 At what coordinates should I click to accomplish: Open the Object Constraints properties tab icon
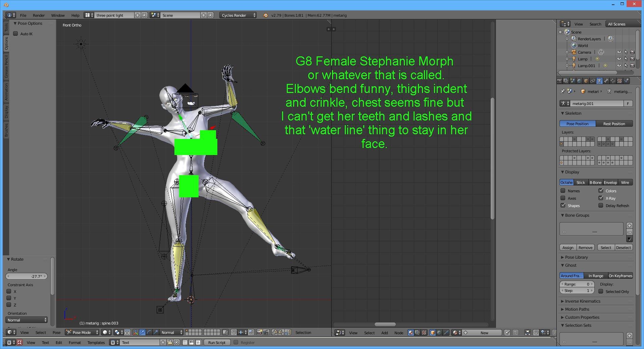[593, 81]
